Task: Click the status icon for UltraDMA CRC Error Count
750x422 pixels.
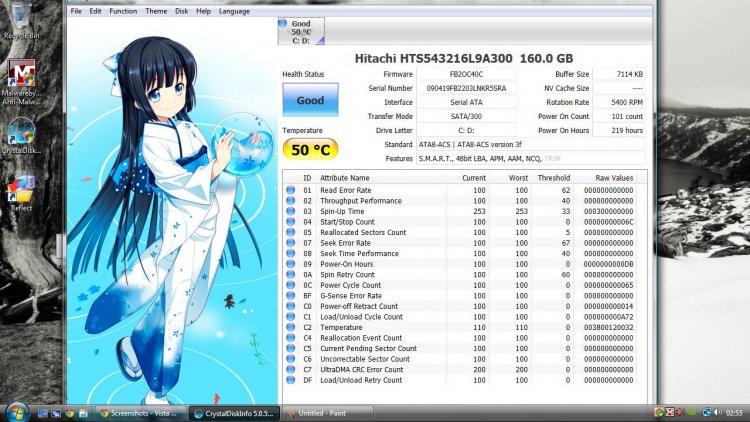Action: 290,369
